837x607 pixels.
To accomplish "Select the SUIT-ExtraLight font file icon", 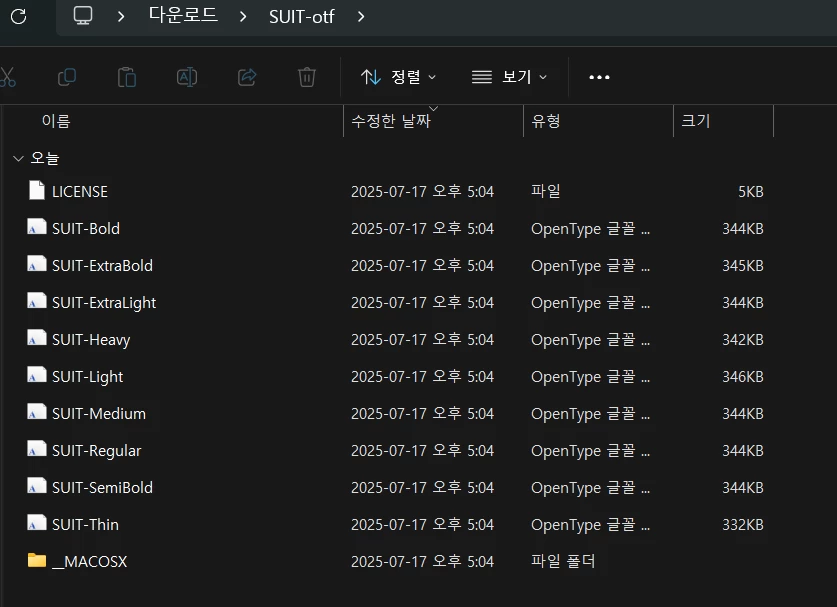I will tap(37, 301).
